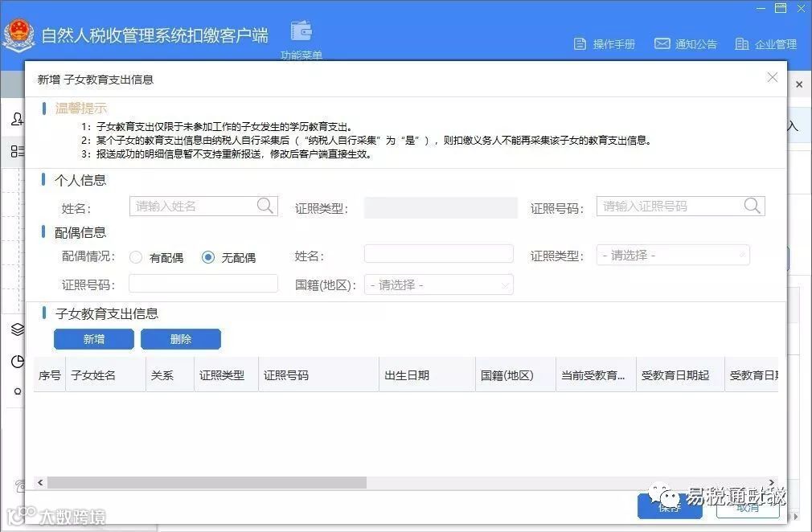812x532 pixels.
Task: Click the 子女教育支出信息 section heading
Action: (x=107, y=313)
